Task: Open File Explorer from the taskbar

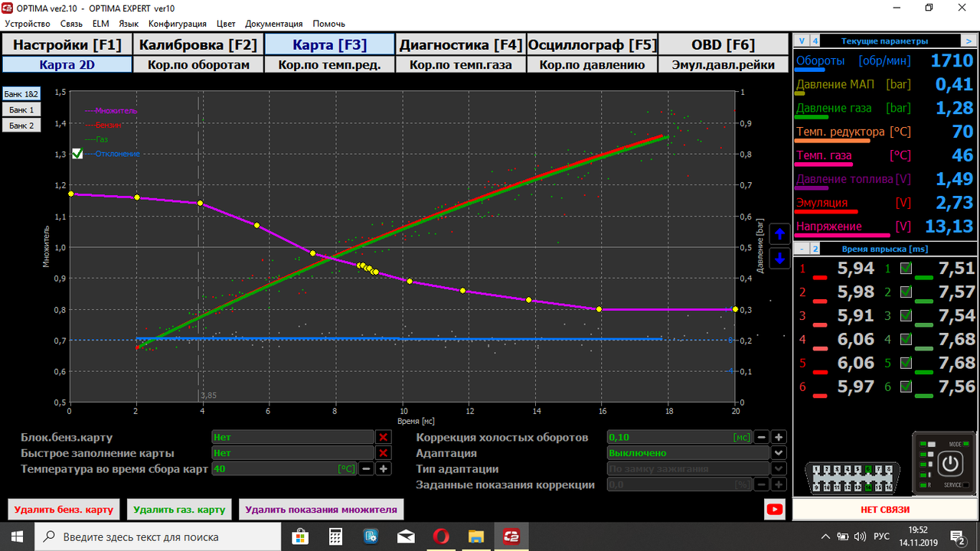Action: point(475,536)
